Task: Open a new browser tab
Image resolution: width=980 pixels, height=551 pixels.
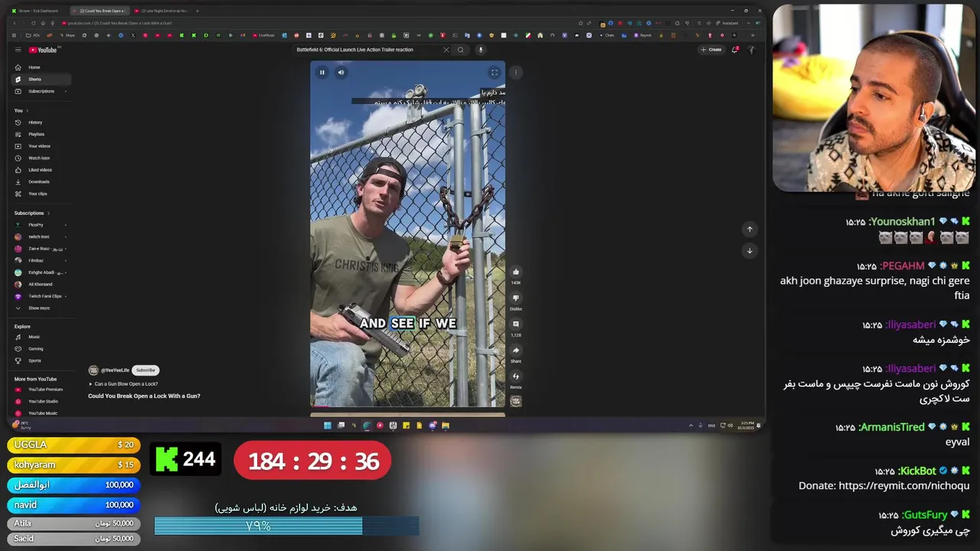Action: (x=198, y=11)
